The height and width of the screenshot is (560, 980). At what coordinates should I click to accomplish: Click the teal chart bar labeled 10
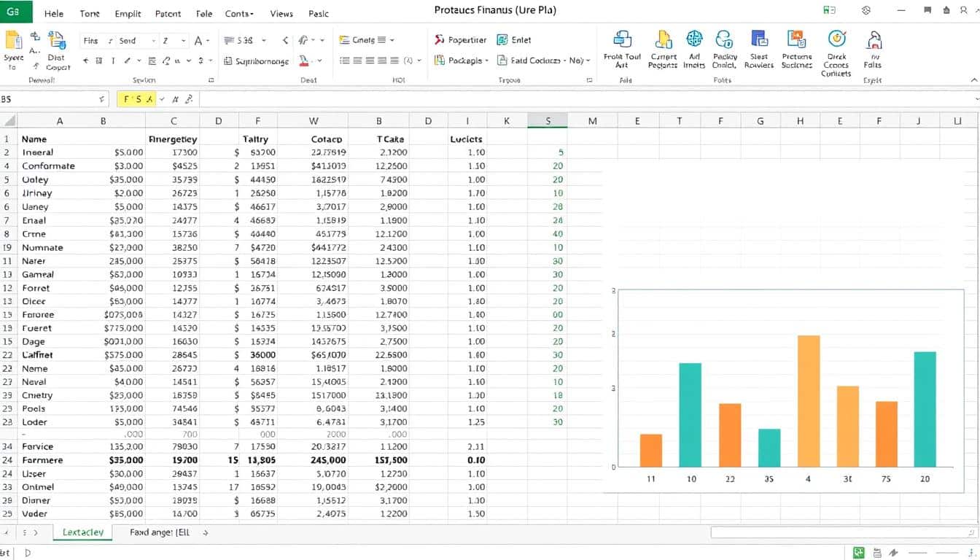point(691,415)
